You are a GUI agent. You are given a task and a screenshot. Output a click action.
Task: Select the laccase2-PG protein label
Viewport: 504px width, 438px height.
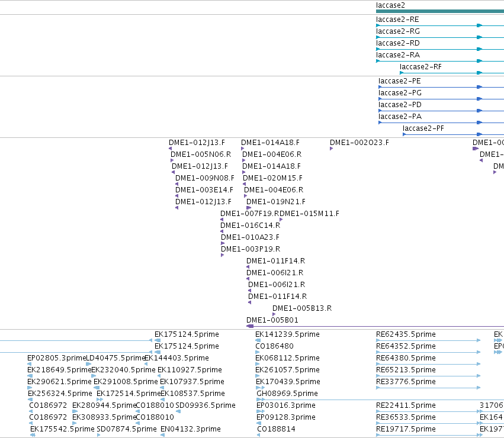coord(400,93)
